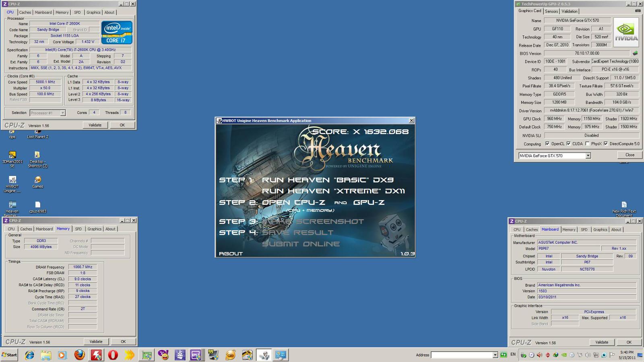Open the Games desktop shortcut
The height and width of the screenshot is (362, 644).
pos(37,182)
